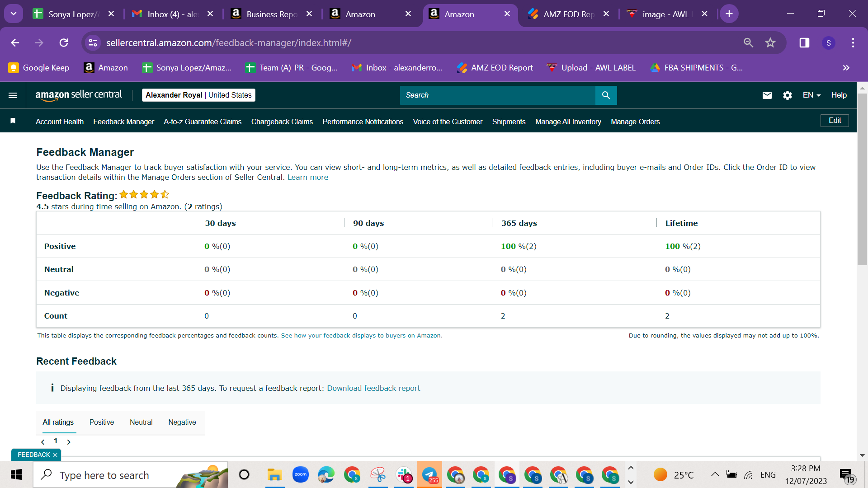Click the Learn more link
The image size is (868, 488).
pos(308,178)
